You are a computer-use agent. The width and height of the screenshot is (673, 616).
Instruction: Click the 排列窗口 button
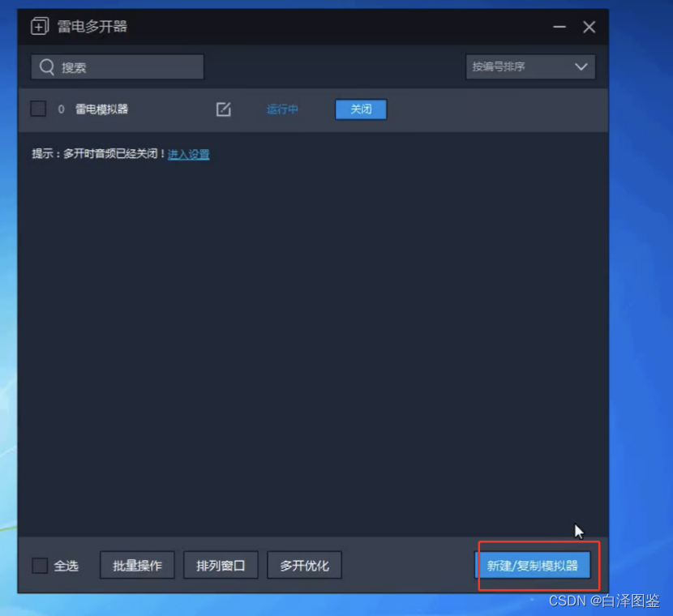click(x=221, y=566)
